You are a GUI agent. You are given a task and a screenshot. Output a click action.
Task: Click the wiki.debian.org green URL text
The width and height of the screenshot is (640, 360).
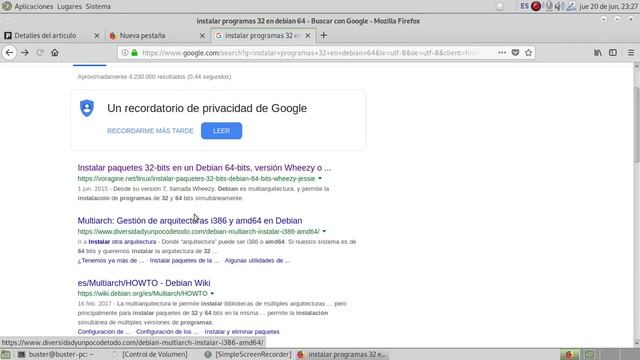coord(142,293)
